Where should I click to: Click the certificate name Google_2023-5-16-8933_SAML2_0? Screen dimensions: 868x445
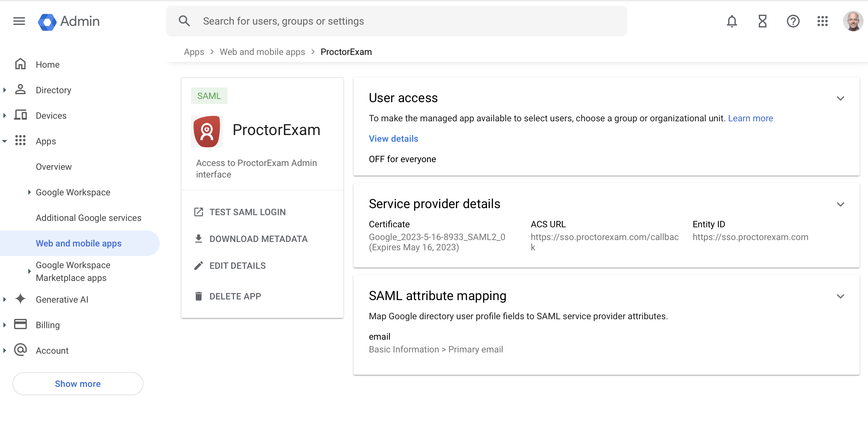437,237
